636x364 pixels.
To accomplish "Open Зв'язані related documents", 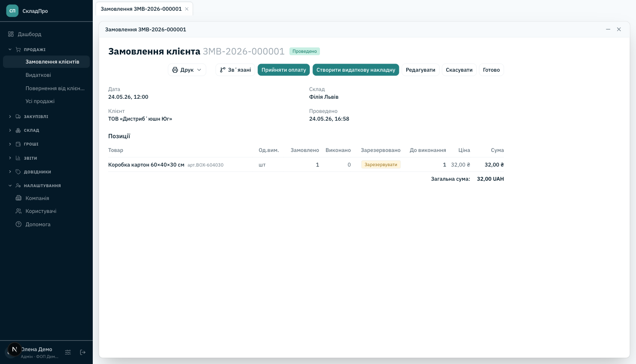I will coord(235,70).
